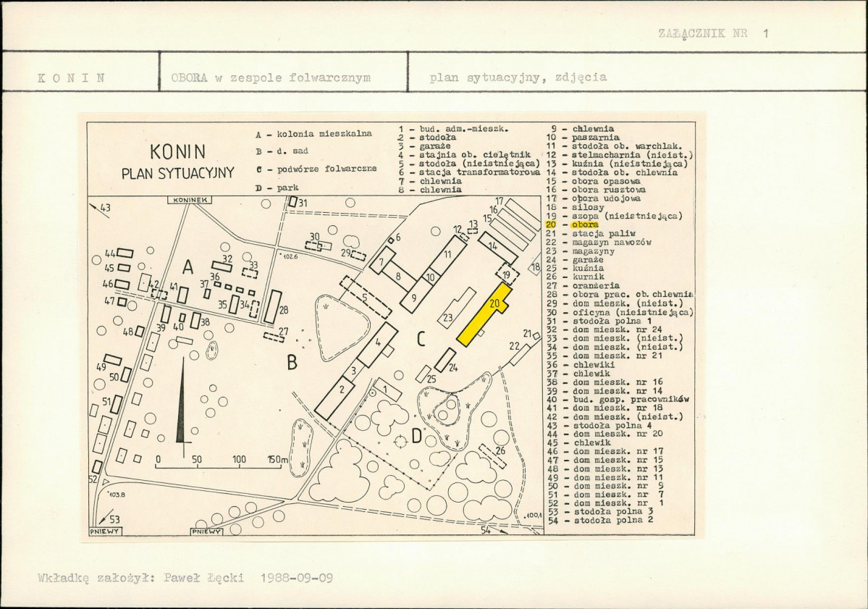
Task: Click the KONIN header cell
Action: 71,78
